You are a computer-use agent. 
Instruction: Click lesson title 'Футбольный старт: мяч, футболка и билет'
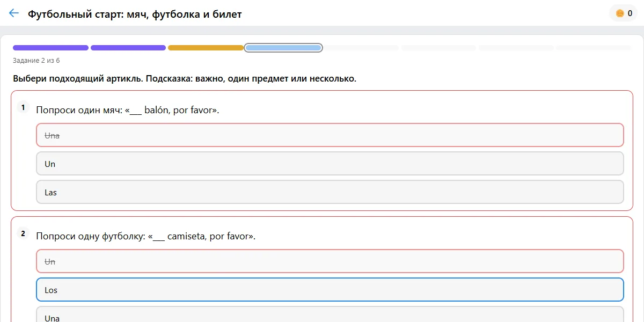tap(135, 14)
